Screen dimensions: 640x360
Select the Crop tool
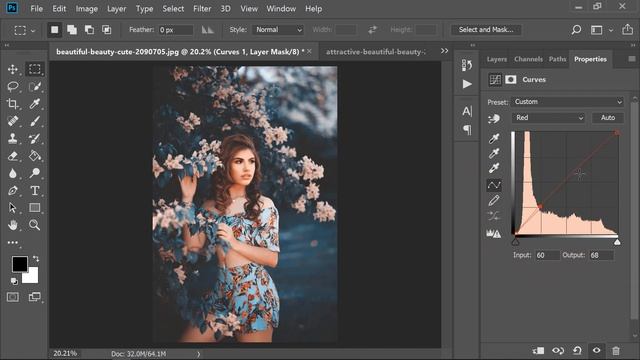click(13, 104)
